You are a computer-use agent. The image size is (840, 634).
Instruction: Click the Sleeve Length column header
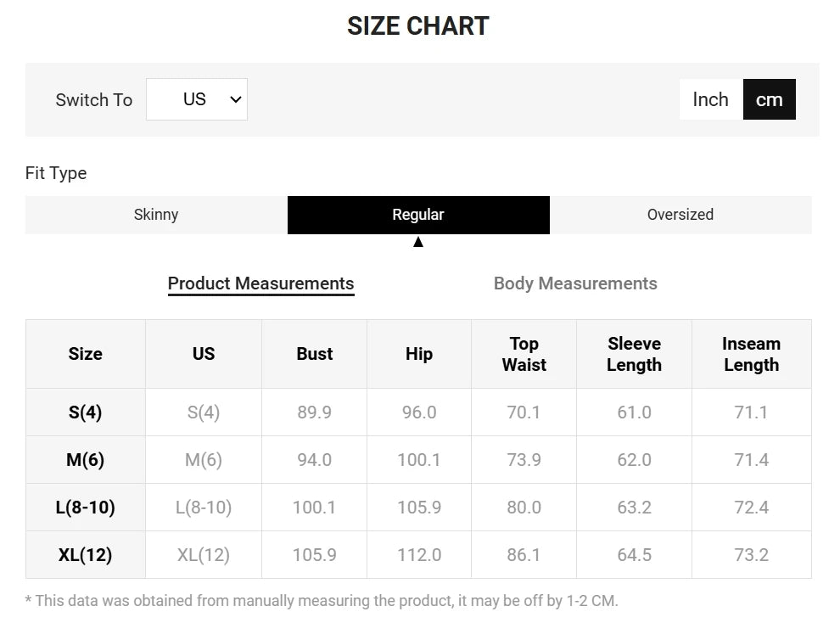(634, 354)
